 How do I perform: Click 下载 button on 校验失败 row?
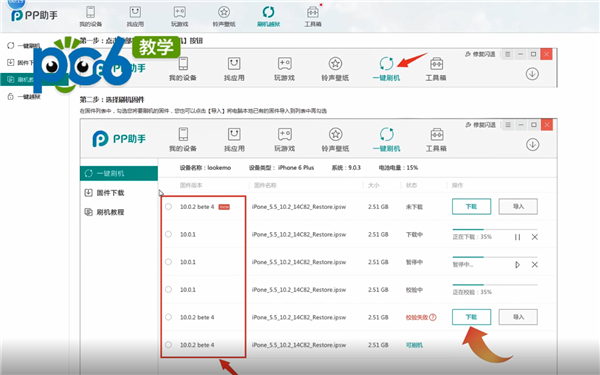click(471, 317)
